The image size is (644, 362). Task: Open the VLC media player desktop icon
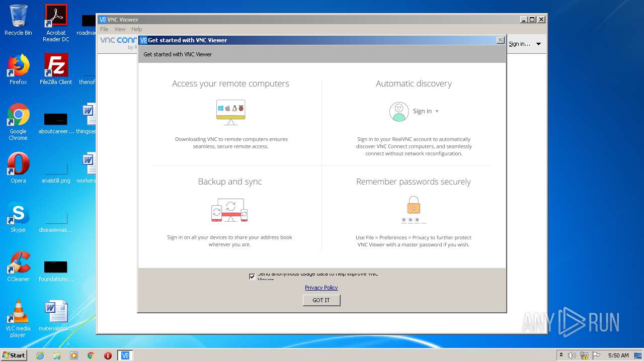(x=18, y=319)
